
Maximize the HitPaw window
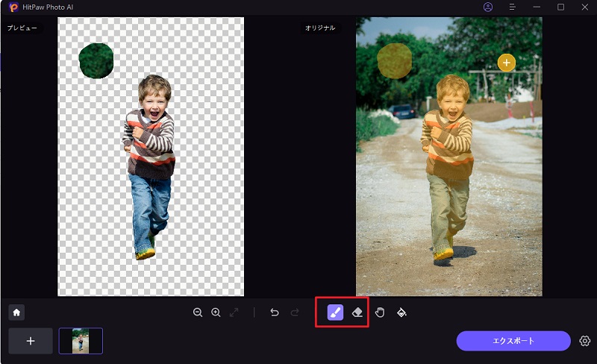pyautogui.click(x=560, y=7)
